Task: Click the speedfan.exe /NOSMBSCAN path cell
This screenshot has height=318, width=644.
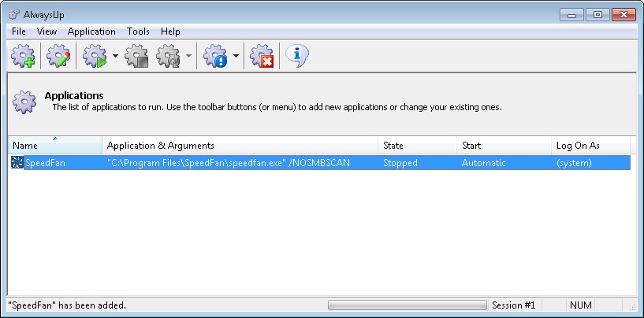Action: click(x=229, y=163)
